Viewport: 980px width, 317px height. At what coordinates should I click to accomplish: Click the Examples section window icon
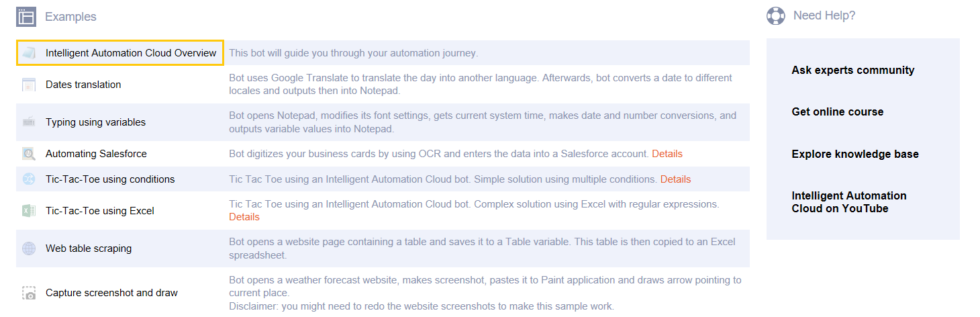click(26, 17)
